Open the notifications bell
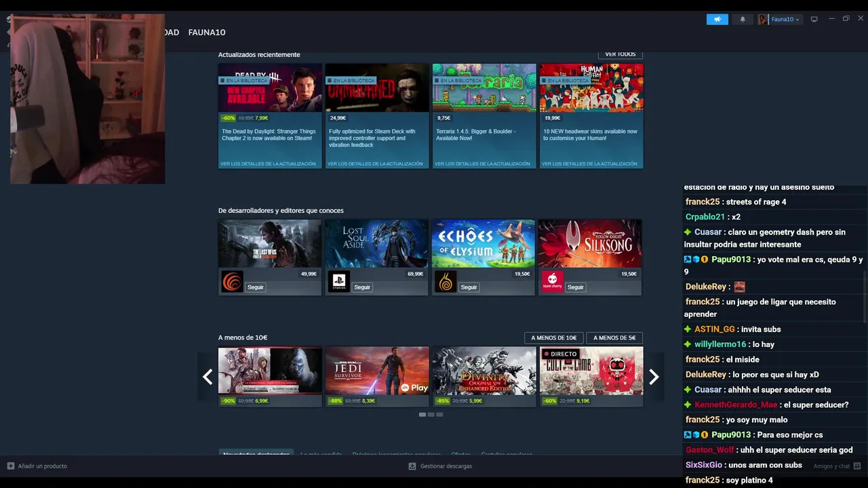Screen dimensions: 868x488 [743, 20]
